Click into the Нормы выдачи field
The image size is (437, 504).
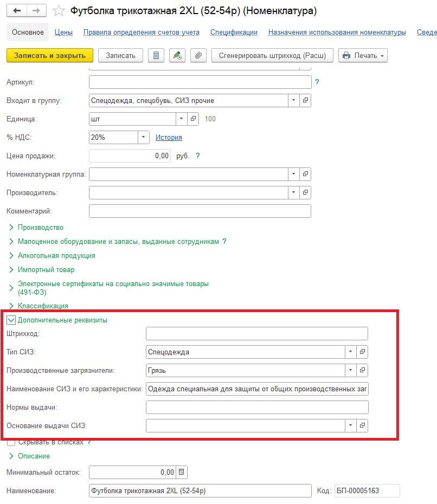click(x=257, y=407)
